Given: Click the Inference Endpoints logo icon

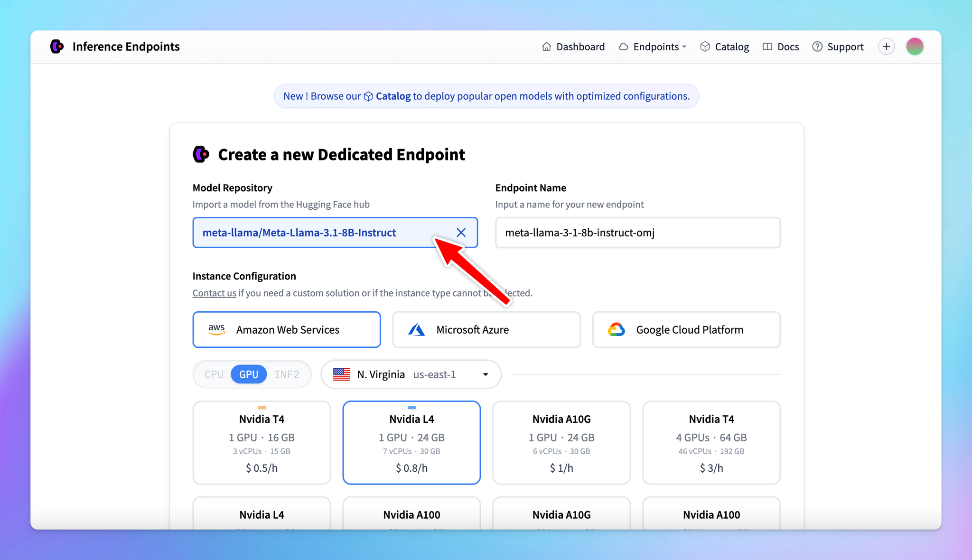Looking at the screenshot, I should pyautogui.click(x=57, y=47).
